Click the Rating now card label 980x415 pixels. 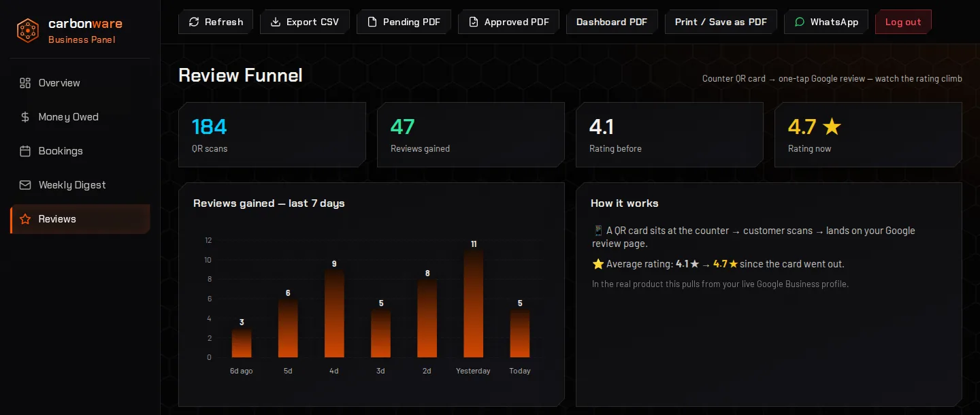pos(809,149)
